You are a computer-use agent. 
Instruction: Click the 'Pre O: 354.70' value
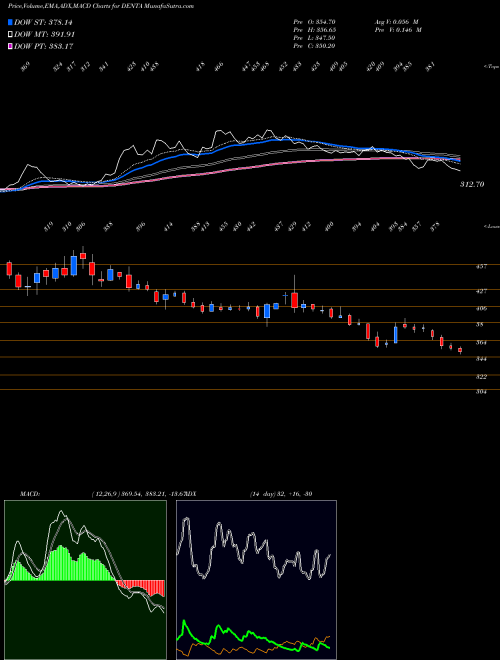point(314,22)
